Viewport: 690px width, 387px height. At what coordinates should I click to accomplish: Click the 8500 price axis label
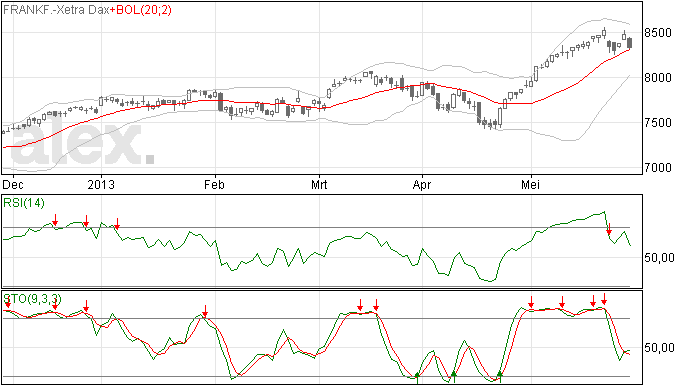658,33
